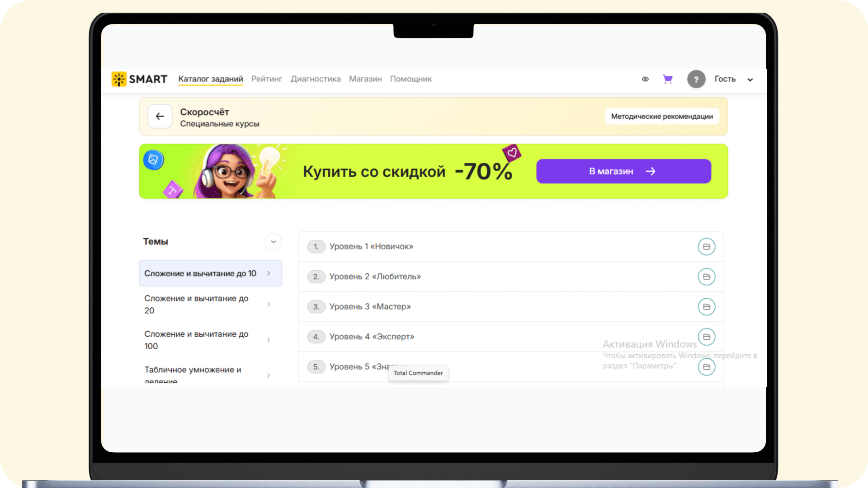Open folder icon for Уровень 3 «Мастер»

[706, 307]
